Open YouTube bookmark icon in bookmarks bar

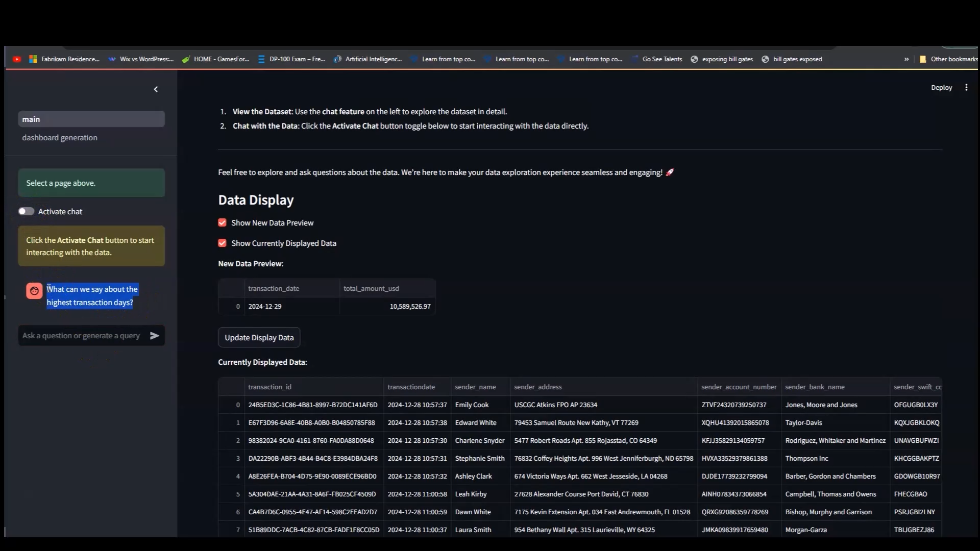17,59
